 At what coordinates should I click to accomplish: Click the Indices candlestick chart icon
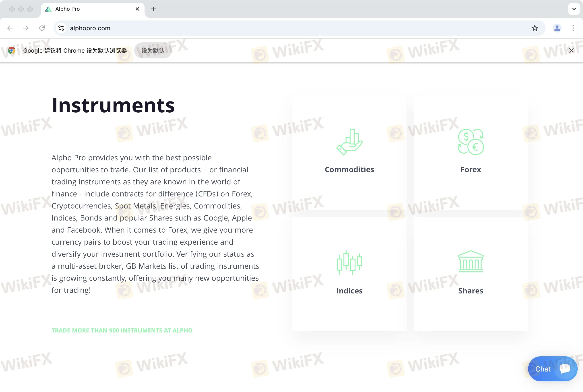(349, 262)
